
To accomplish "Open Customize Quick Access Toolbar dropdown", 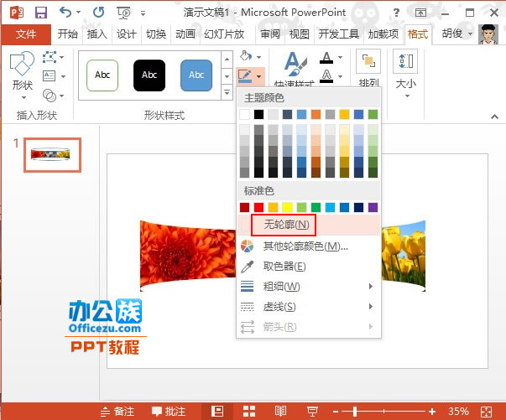I will [x=143, y=13].
